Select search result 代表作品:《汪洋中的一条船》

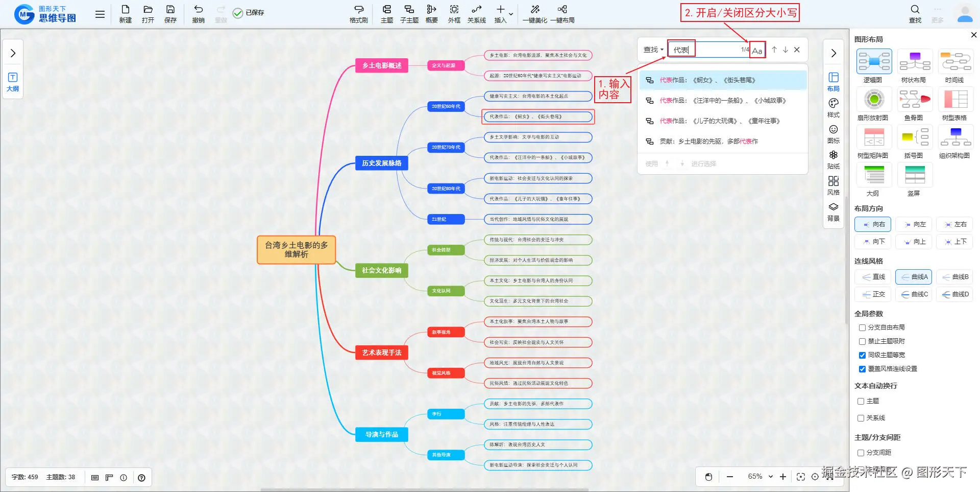coord(723,101)
